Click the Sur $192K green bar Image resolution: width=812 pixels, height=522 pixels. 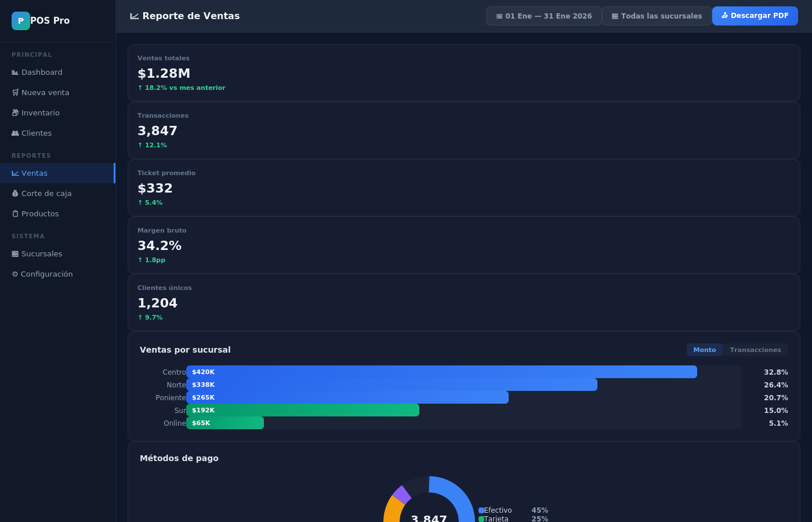[x=303, y=410]
